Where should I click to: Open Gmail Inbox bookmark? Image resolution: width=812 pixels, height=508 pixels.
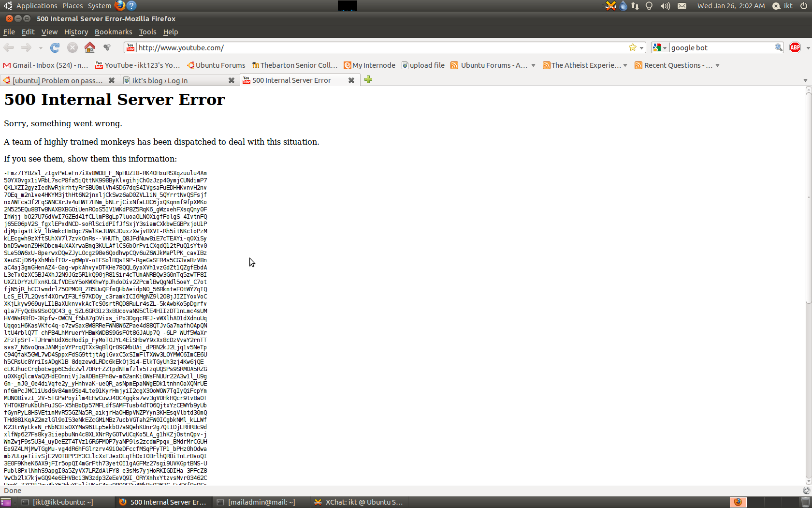[46, 65]
